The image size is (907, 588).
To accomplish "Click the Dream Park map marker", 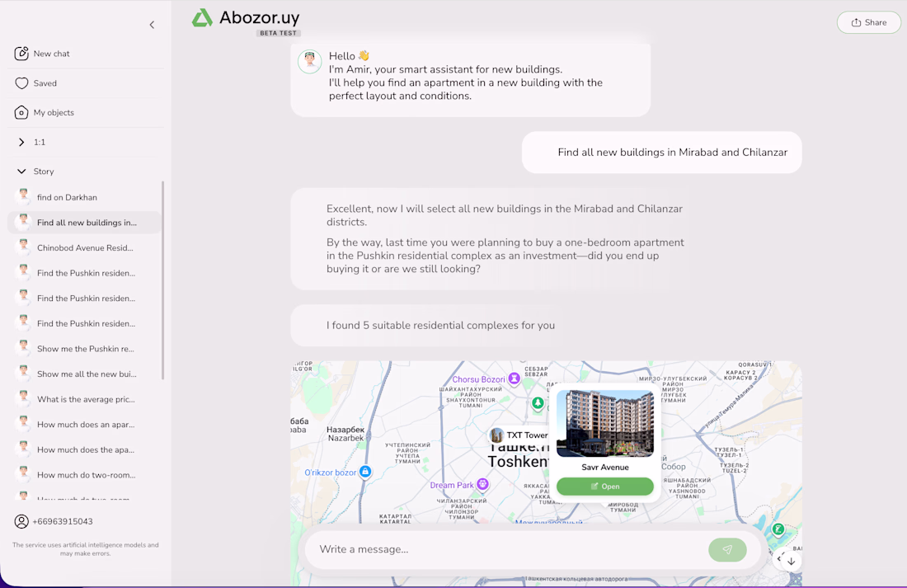I will click(x=482, y=484).
